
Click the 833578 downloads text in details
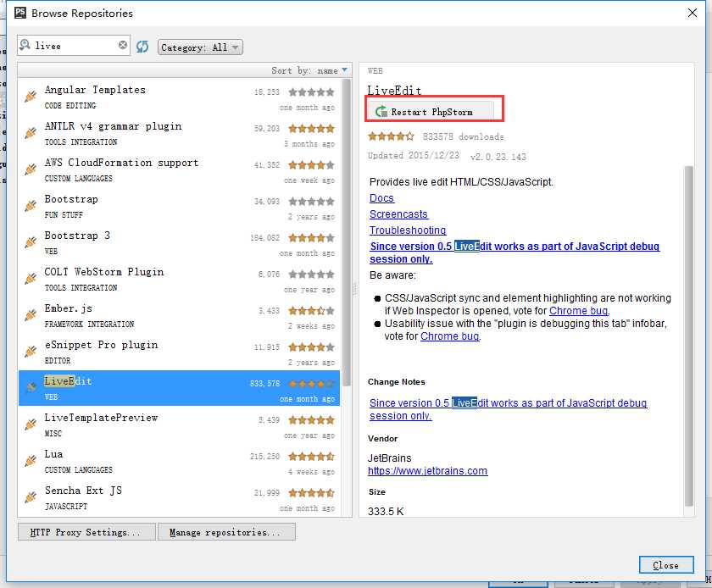(x=463, y=136)
